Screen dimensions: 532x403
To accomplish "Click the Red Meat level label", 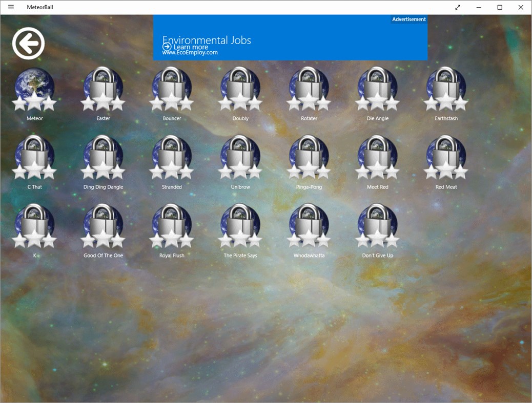I will (x=446, y=187).
